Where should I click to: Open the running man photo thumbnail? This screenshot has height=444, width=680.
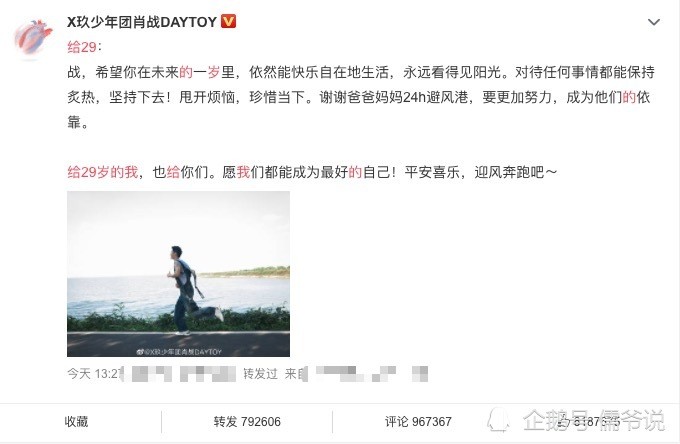pyautogui.click(x=178, y=274)
